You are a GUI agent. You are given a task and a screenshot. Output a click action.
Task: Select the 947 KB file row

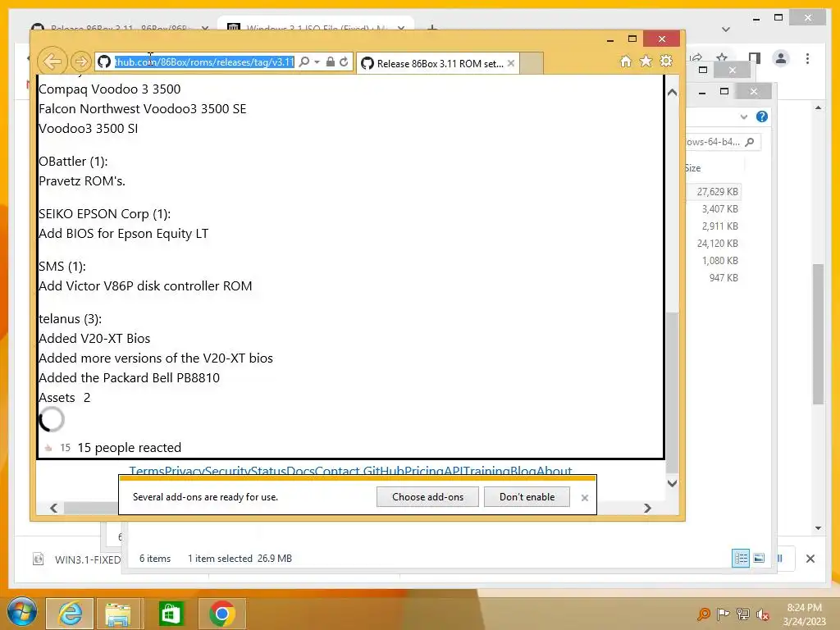click(714, 277)
